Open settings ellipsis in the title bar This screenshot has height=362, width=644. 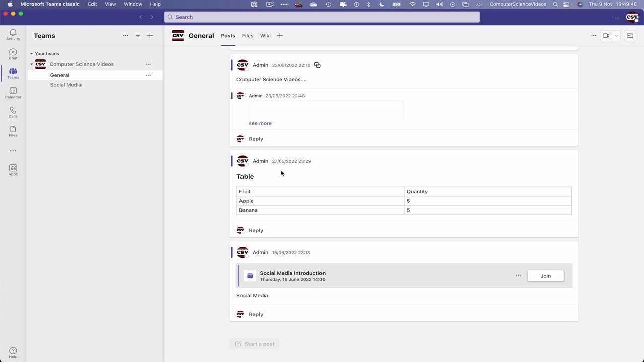(x=617, y=17)
